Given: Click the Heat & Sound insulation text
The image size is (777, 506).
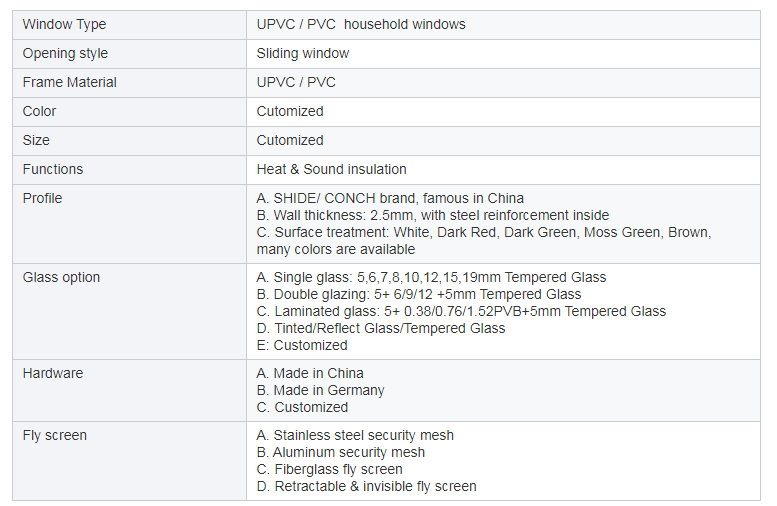Looking at the screenshot, I should click(332, 169).
